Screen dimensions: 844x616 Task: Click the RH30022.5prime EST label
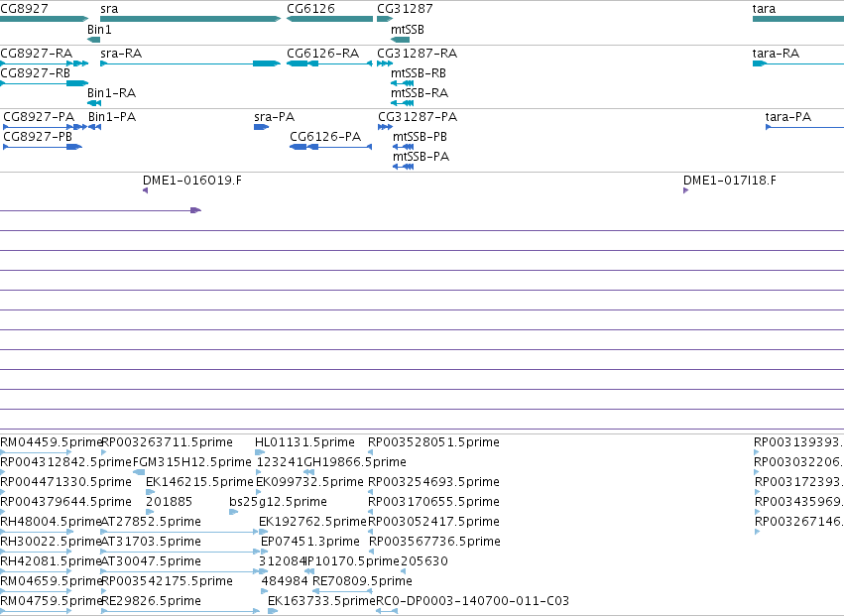click(x=51, y=542)
